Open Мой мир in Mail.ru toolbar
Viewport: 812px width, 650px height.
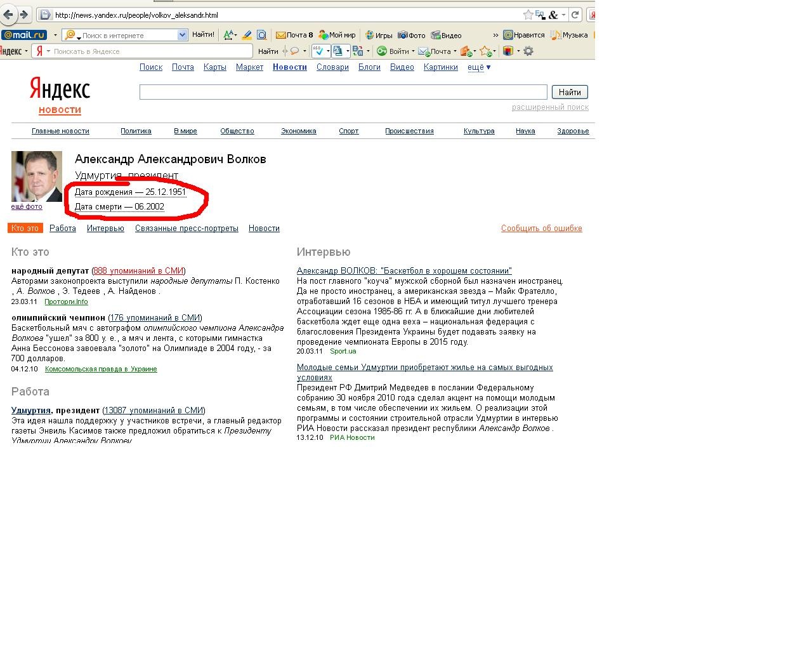pyautogui.click(x=337, y=35)
